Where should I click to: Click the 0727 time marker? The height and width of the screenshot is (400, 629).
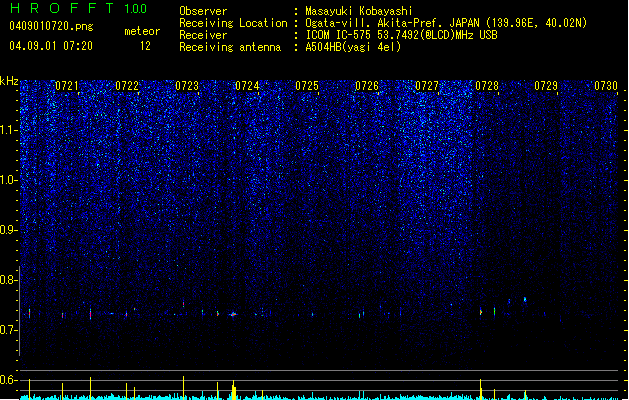(427, 86)
